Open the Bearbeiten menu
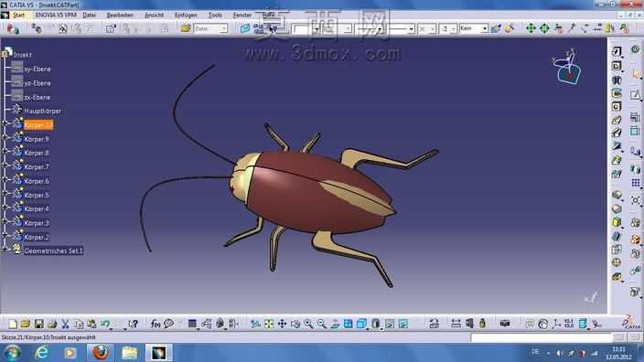This screenshot has width=644, height=362. [x=120, y=15]
